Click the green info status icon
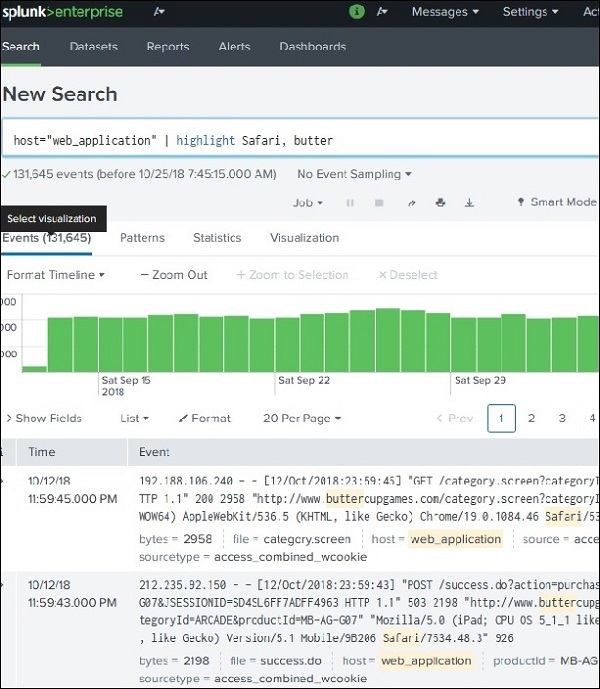Screen dimensions: 600x689 (x=357, y=12)
